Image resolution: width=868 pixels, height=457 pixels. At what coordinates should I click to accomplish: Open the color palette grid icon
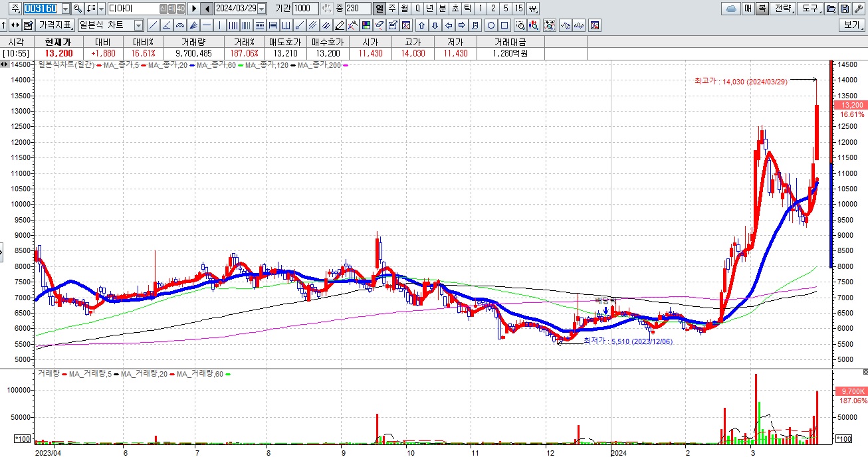pyautogui.click(x=366, y=25)
